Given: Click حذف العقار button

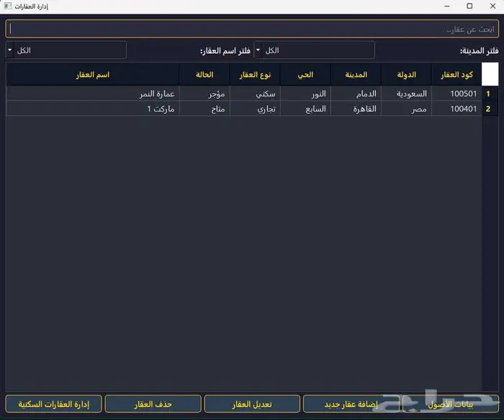Looking at the screenshot, I should (x=153, y=403).
